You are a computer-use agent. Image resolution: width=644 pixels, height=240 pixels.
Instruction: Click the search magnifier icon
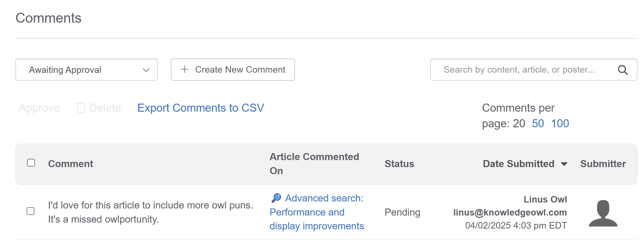point(623,70)
